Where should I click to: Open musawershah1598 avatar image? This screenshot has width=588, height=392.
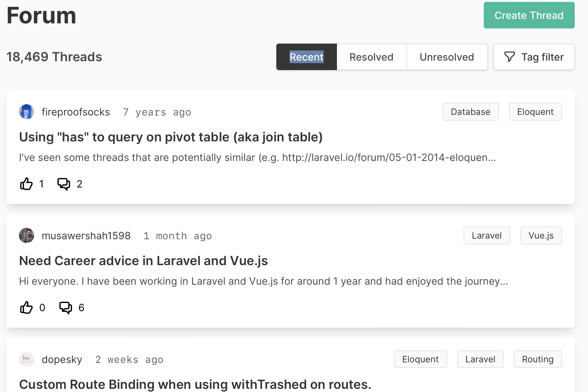click(x=27, y=235)
